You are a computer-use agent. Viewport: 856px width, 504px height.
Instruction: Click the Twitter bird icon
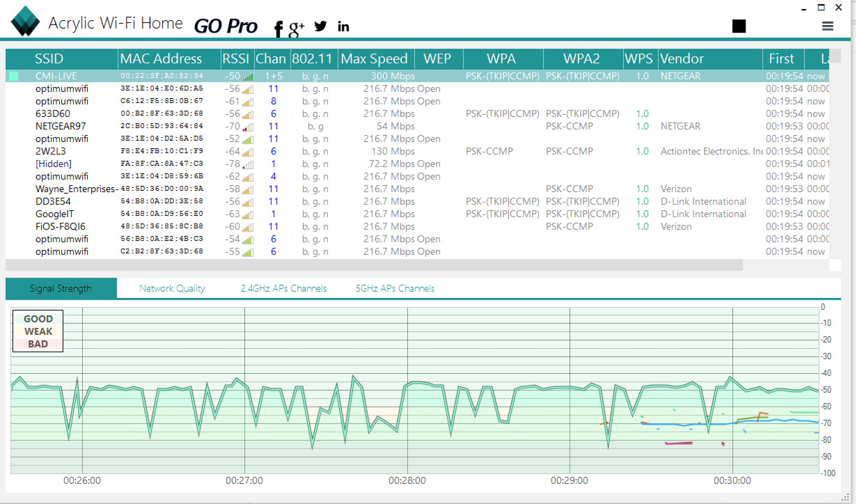pos(320,26)
